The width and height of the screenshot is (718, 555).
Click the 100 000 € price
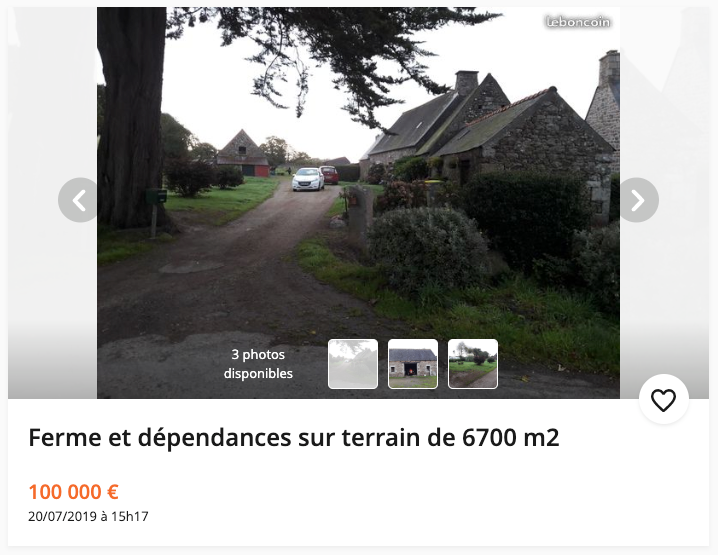point(74,492)
